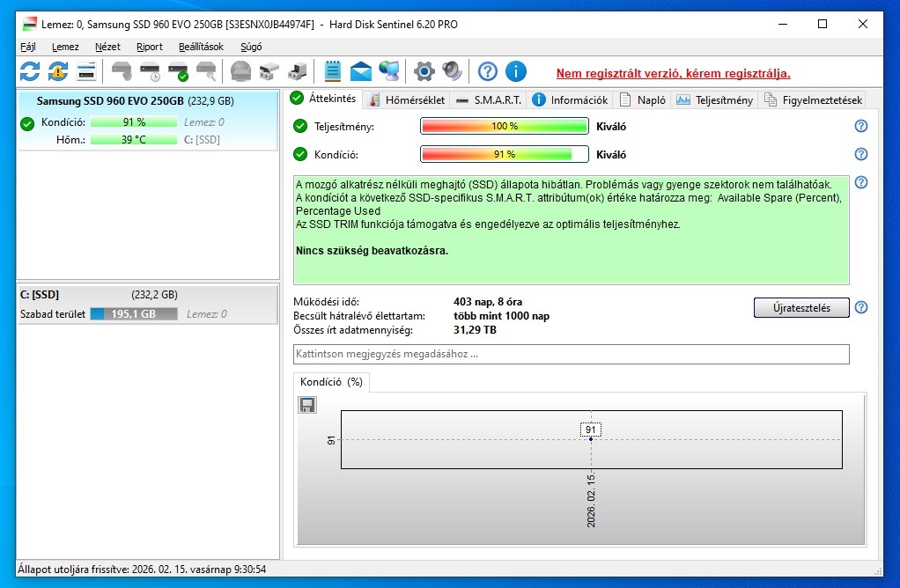900x588 pixels.
Task: Open the Beállítások menu
Action: (201, 47)
